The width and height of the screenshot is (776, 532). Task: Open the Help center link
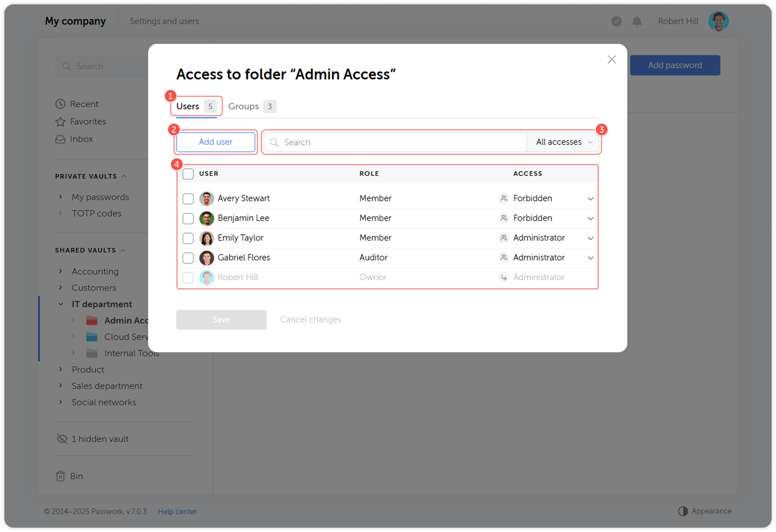click(177, 511)
